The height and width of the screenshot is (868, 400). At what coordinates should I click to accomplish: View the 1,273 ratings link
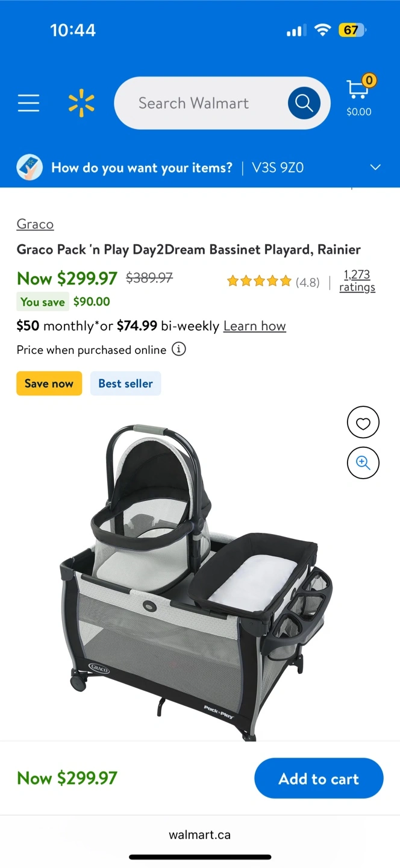357,281
